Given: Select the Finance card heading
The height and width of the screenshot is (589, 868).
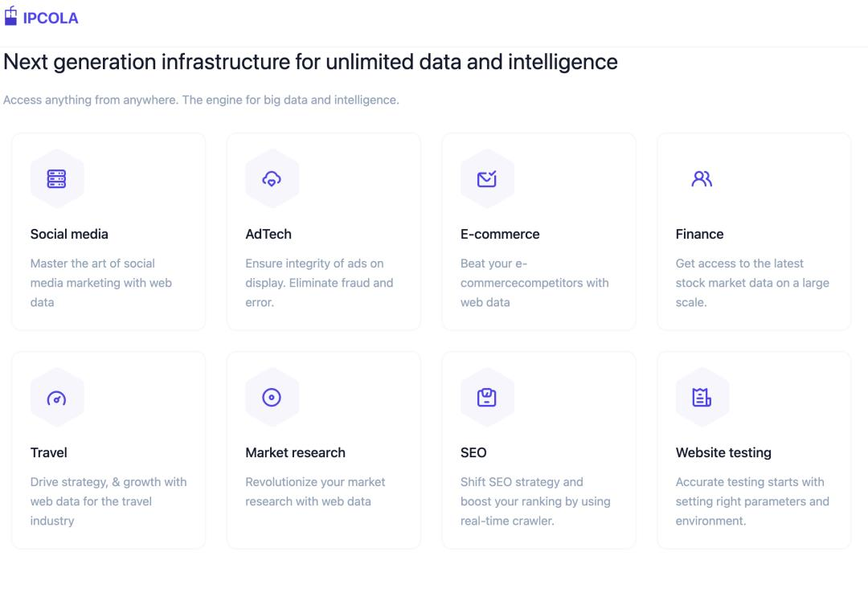Looking at the screenshot, I should click(x=699, y=234).
